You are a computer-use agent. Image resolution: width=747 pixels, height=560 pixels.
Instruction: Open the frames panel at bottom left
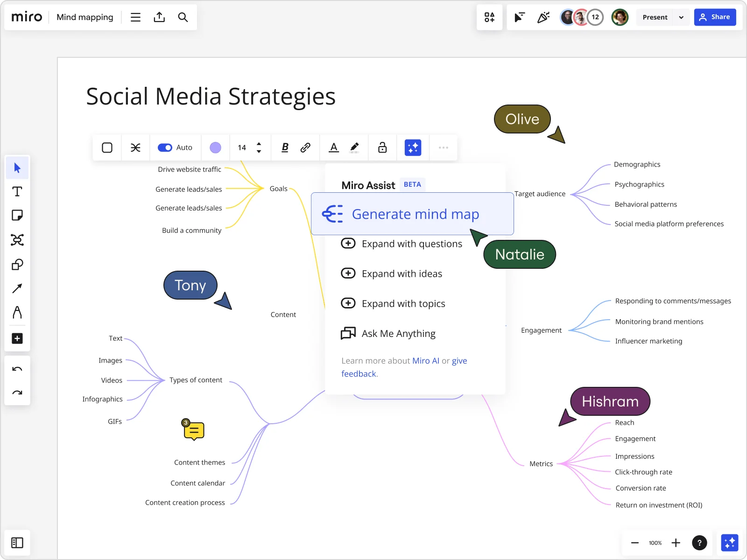(17, 543)
